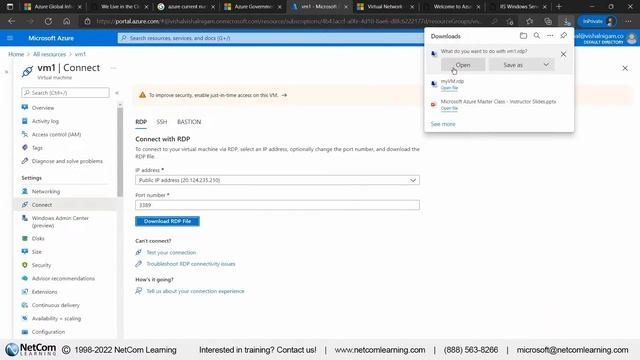The width and height of the screenshot is (640, 360).
Task: Switch to the BASTION tab
Action: pos(189,122)
